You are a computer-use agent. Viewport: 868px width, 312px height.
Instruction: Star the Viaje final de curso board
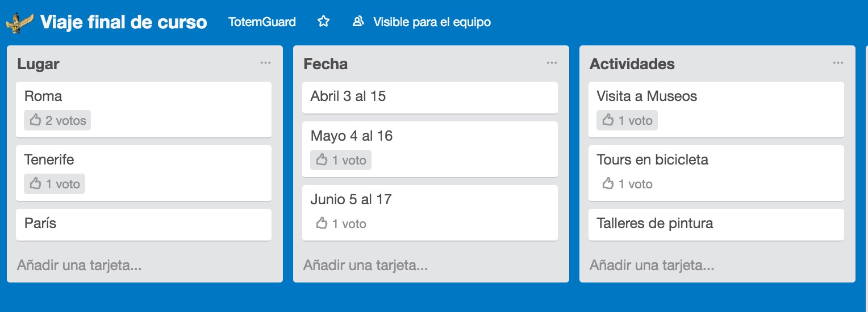(x=324, y=22)
